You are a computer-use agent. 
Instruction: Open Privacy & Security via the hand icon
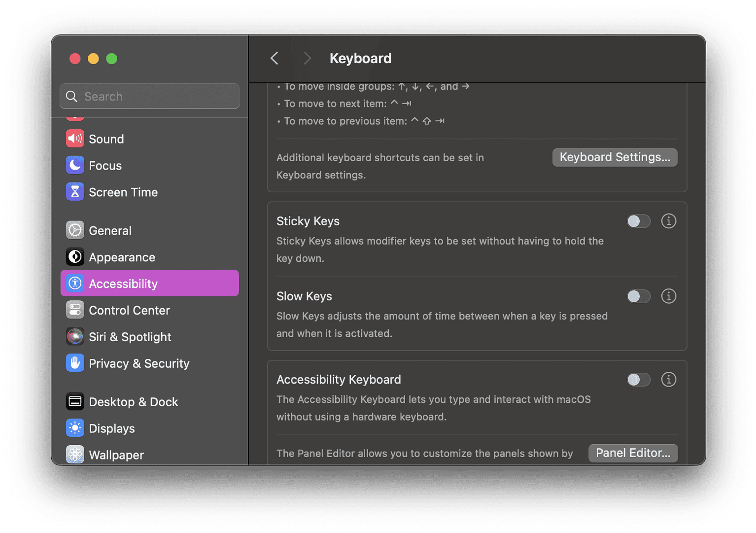[x=75, y=363]
